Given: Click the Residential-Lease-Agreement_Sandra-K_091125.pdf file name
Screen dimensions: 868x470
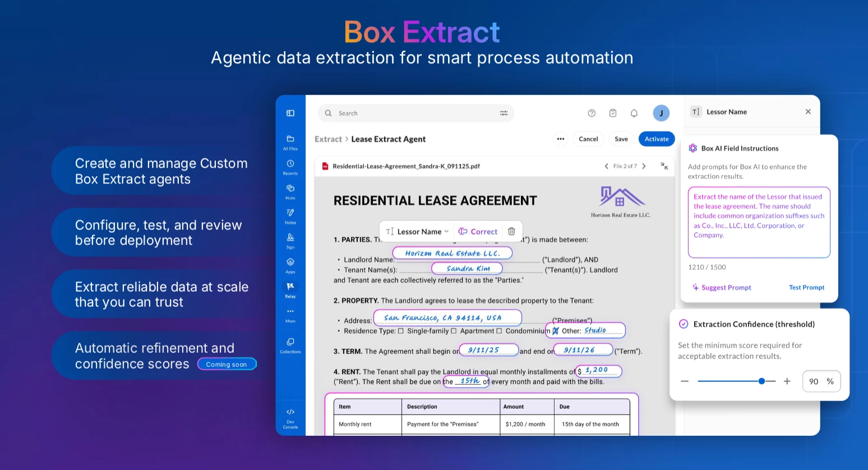Looking at the screenshot, I should click(x=406, y=166).
